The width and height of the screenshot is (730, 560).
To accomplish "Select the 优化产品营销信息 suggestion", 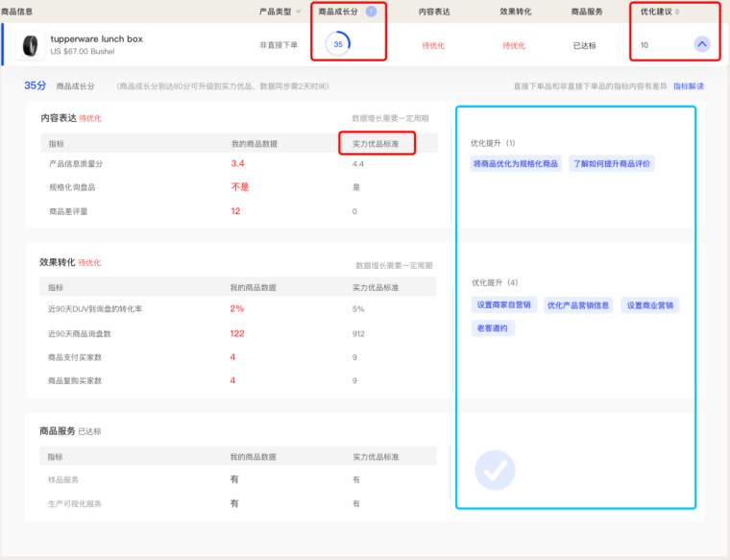I will point(578,304).
